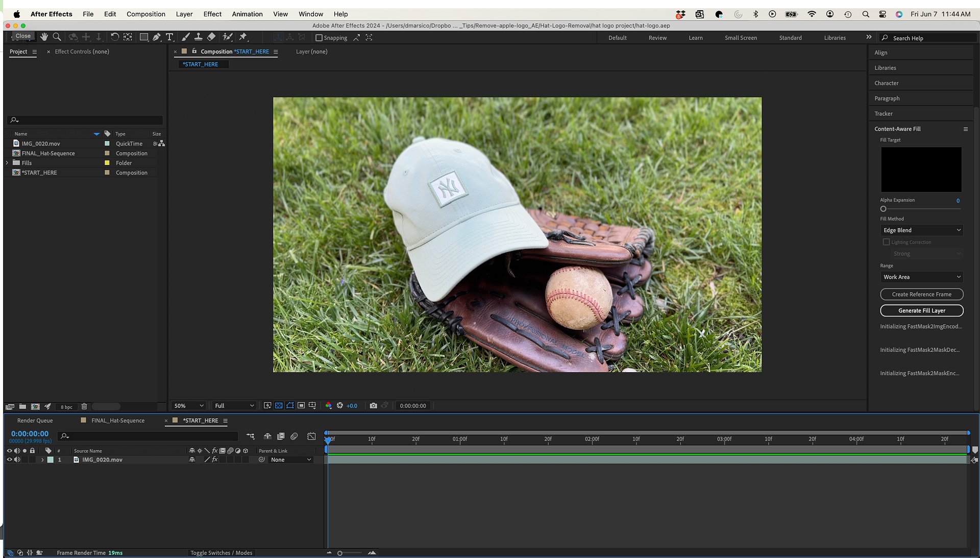Image resolution: width=980 pixels, height=558 pixels.
Task: Open the Range Work Area dropdown
Action: (921, 277)
